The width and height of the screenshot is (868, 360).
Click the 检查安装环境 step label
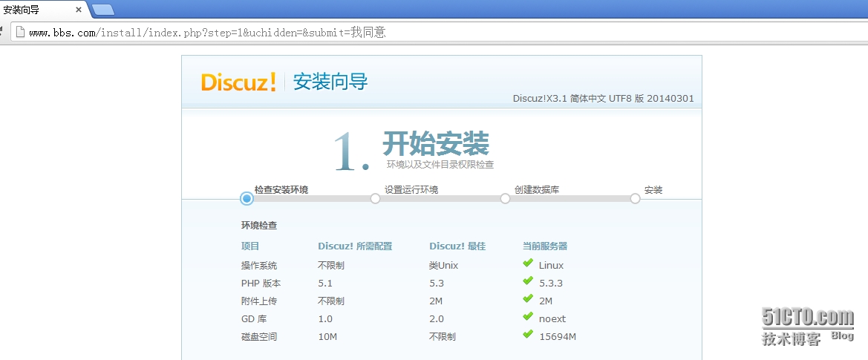point(281,190)
